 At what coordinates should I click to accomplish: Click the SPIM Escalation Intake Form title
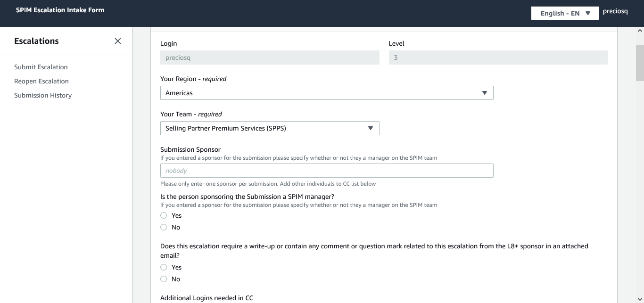[60, 10]
